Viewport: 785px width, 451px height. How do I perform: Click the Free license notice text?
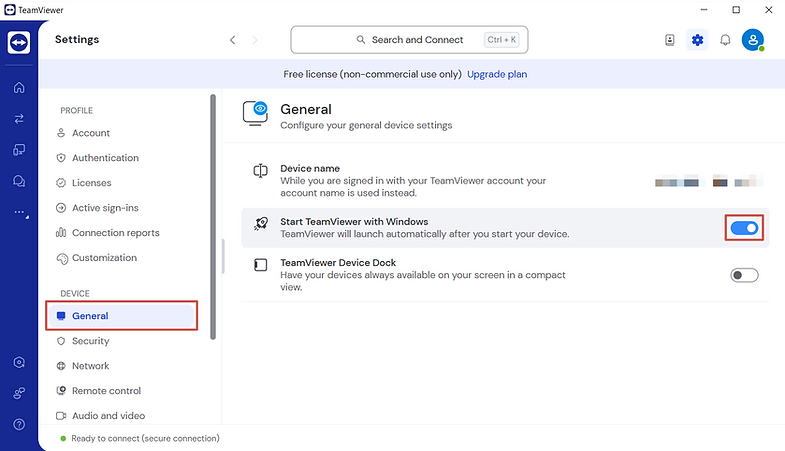tap(372, 74)
